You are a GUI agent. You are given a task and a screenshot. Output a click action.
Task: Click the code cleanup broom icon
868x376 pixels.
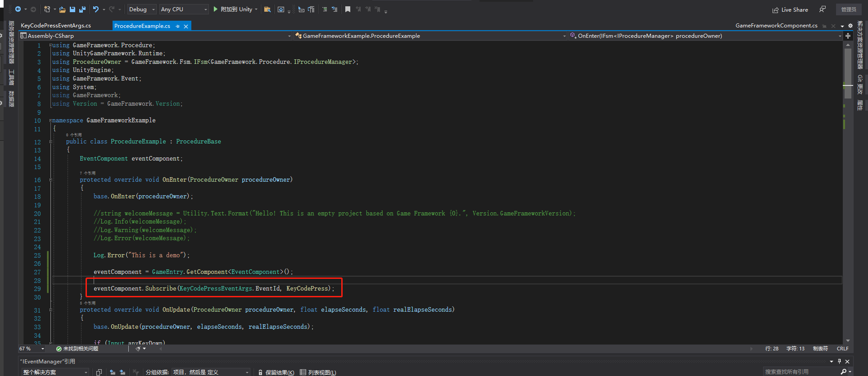pos(138,349)
